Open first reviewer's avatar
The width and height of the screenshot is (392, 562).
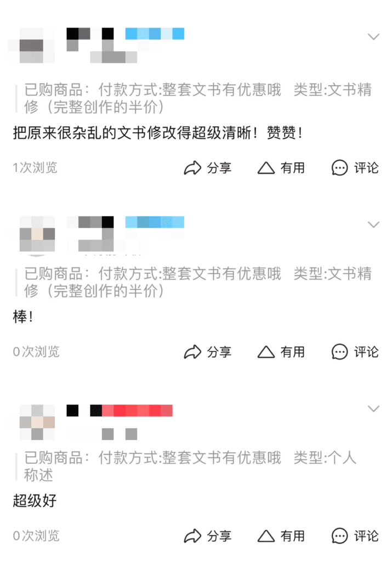coord(31,46)
